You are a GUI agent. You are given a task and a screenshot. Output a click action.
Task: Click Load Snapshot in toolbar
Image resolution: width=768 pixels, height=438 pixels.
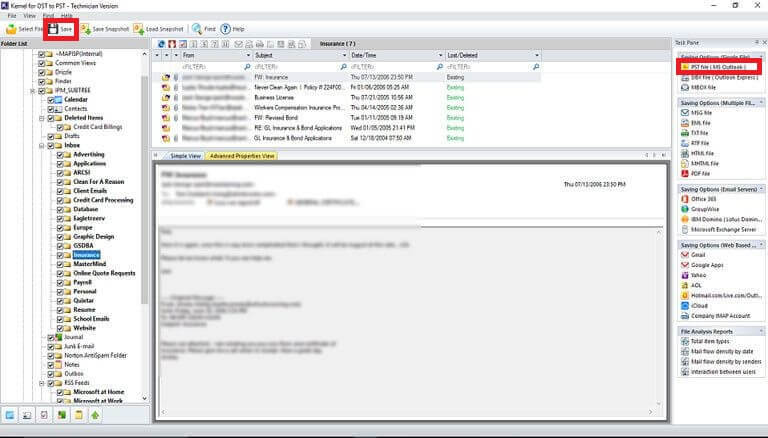159,29
